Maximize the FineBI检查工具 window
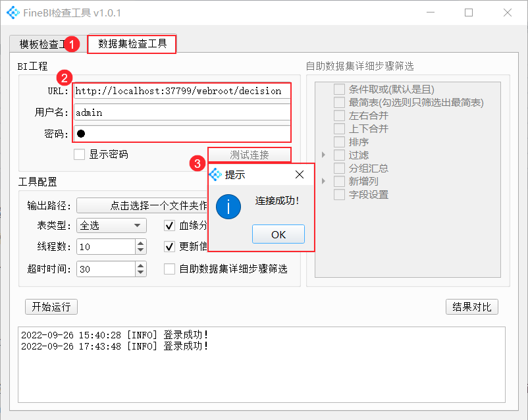 pos(469,13)
